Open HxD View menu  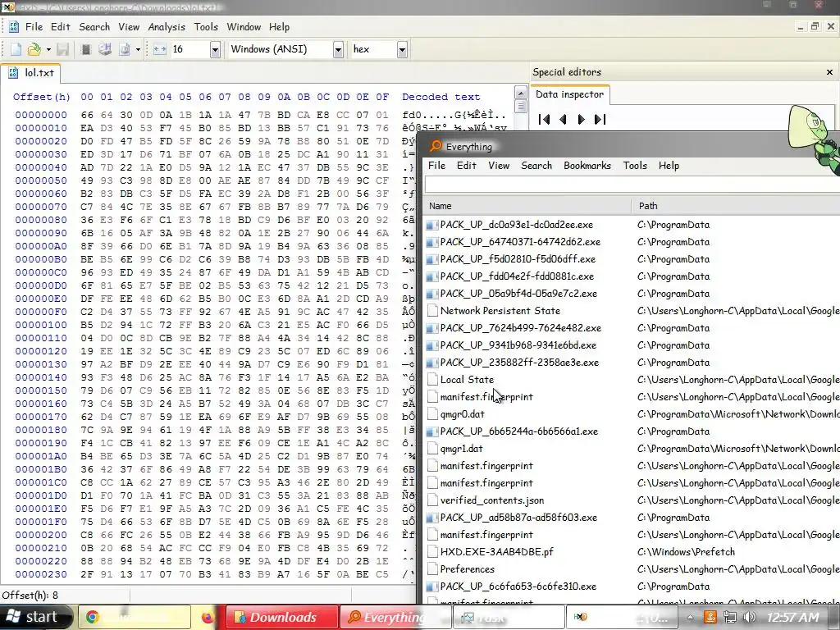point(129,27)
